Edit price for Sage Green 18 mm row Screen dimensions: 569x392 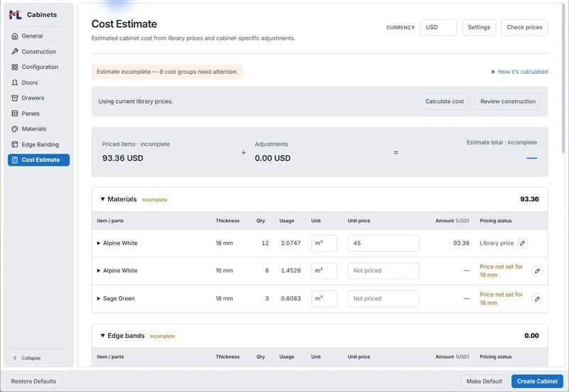pos(537,299)
